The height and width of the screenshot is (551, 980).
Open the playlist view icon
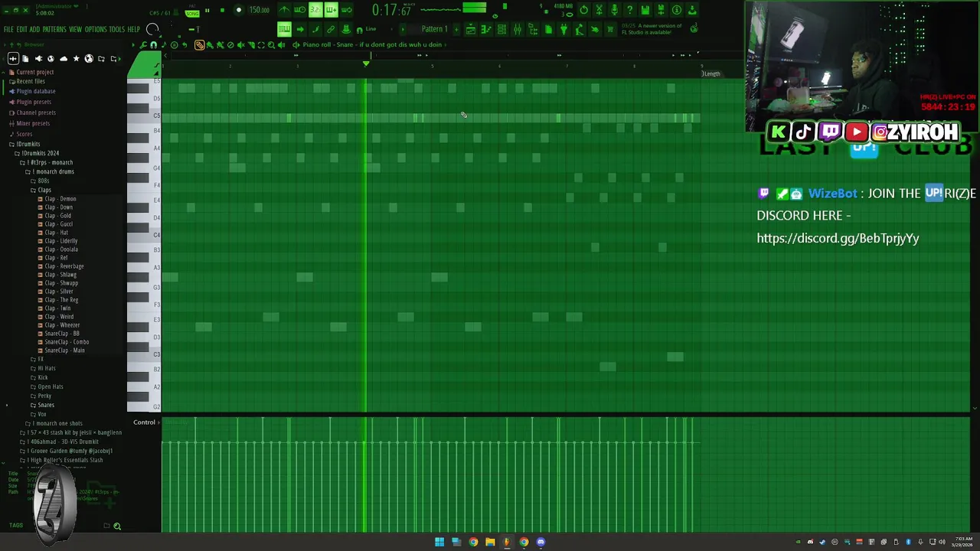470,29
